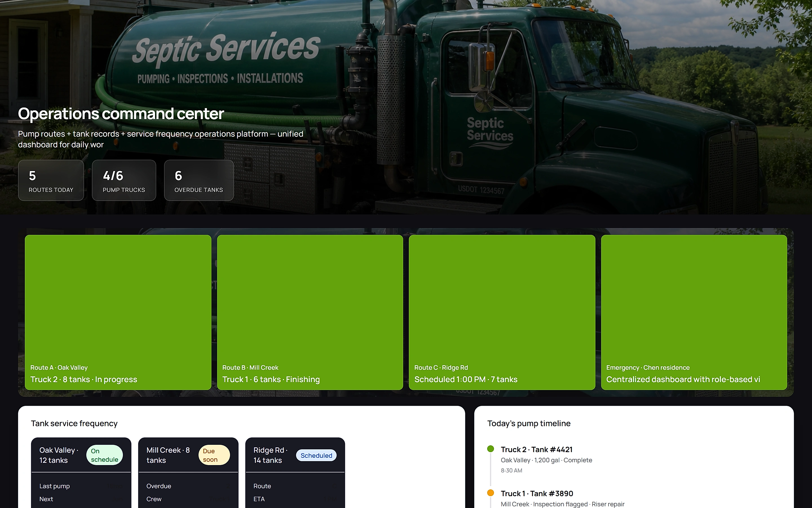
Task: Click Truck 2 · 8 tanks In progress caption
Action: (84, 379)
